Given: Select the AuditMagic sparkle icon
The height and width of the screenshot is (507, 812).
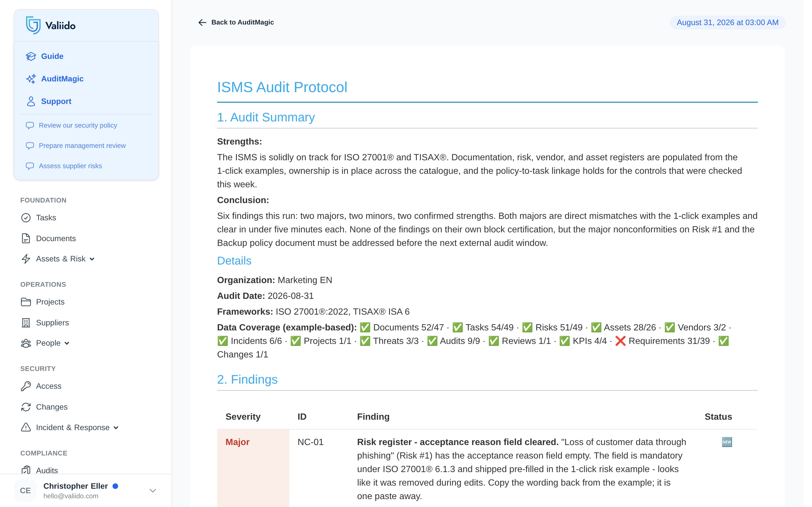Looking at the screenshot, I should coord(31,79).
